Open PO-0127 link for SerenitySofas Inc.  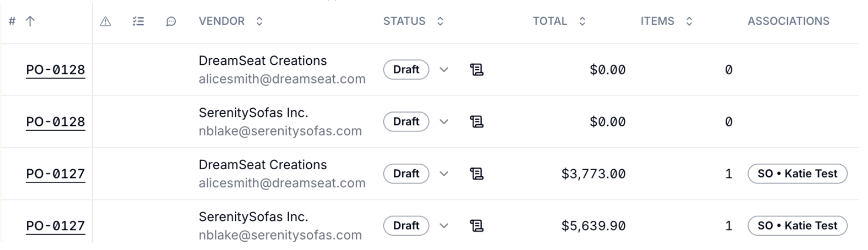55,225
